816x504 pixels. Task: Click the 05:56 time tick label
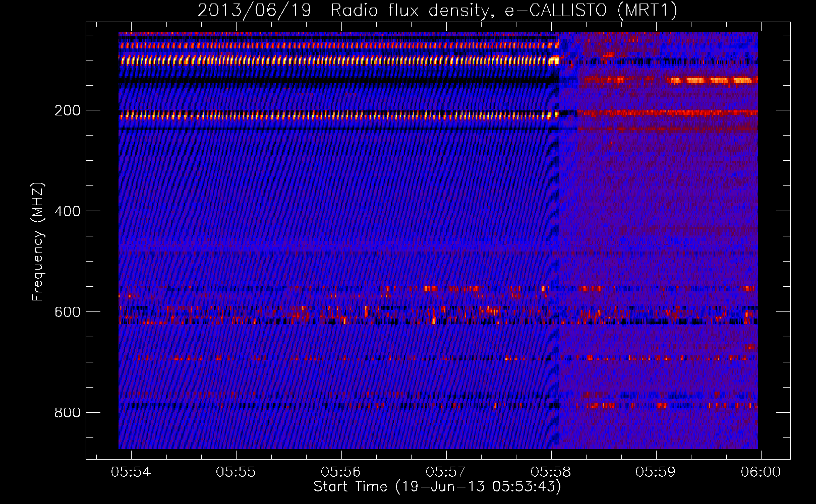pyautogui.click(x=341, y=472)
